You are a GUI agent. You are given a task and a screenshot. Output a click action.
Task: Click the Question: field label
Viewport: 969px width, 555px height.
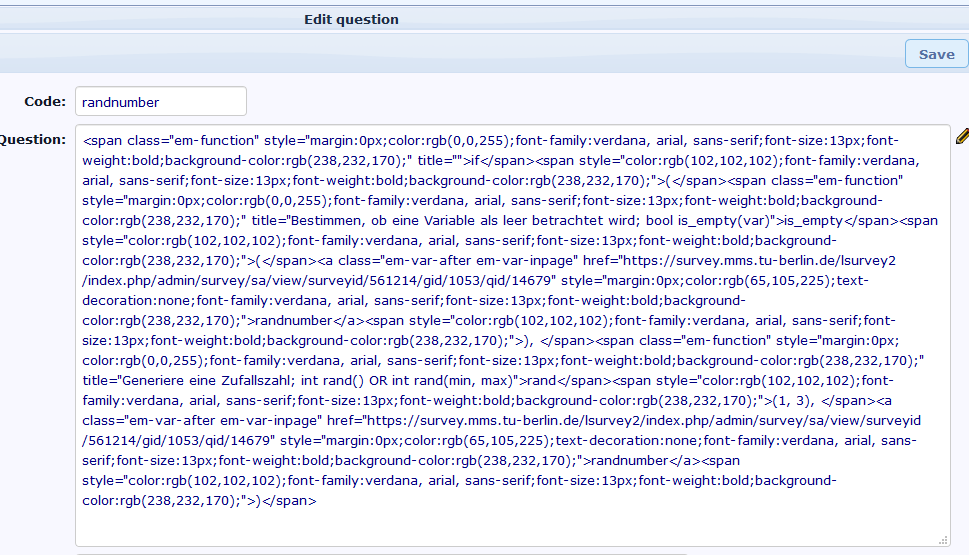(x=34, y=139)
